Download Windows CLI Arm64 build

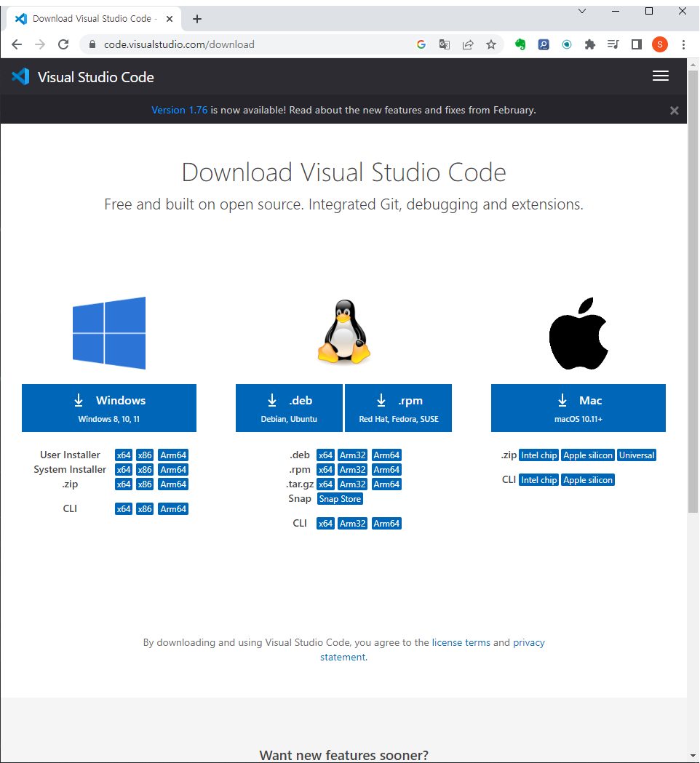pos(172,509)
